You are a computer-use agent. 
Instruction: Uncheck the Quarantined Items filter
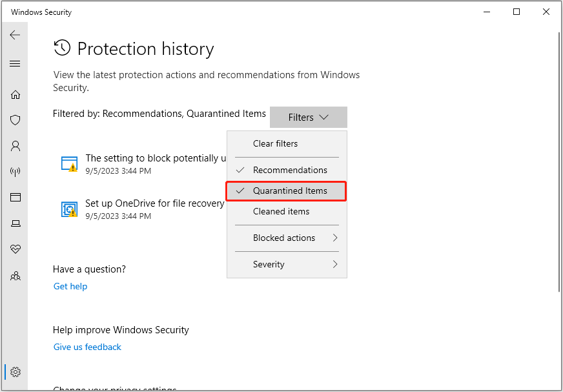286,191
